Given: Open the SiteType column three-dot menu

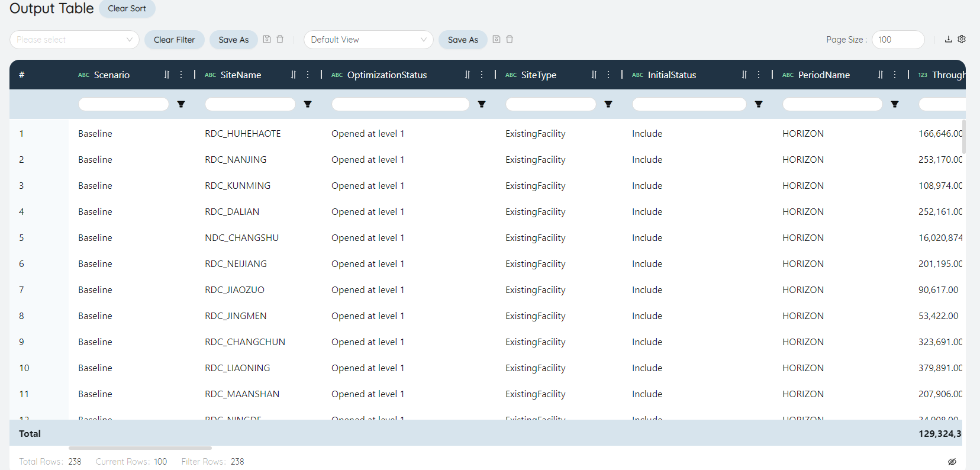Looking at the screenshot, I should tap(608, 75).
